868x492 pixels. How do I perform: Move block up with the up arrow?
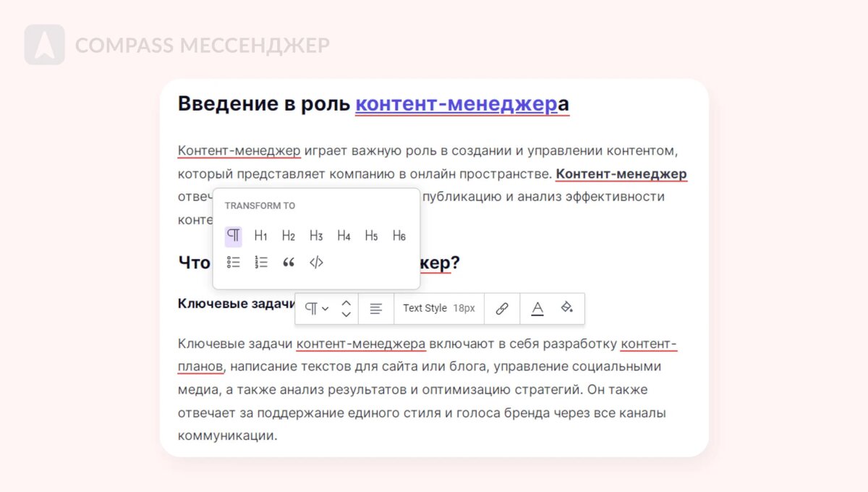click(346, 302)
